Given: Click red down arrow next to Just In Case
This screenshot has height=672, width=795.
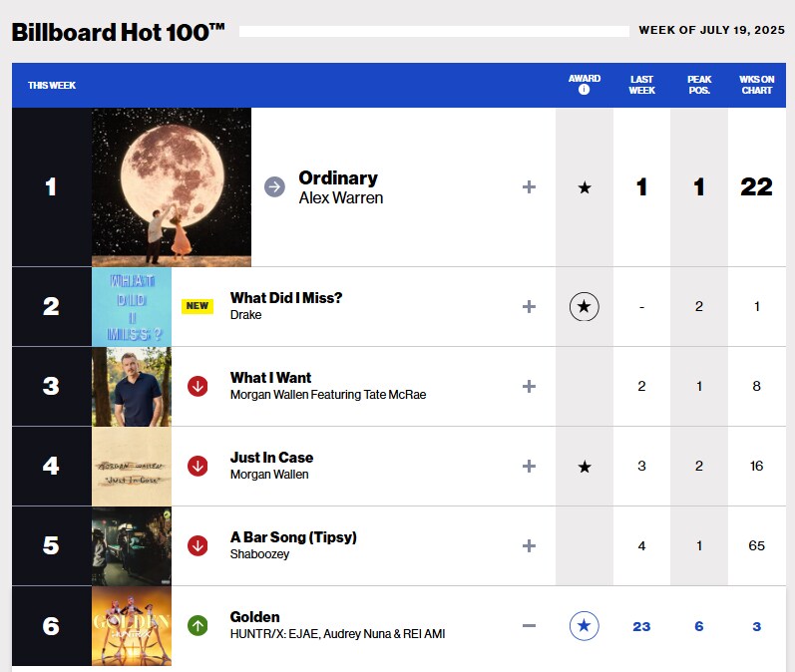Looking at the screenshot, I should 198,466.
